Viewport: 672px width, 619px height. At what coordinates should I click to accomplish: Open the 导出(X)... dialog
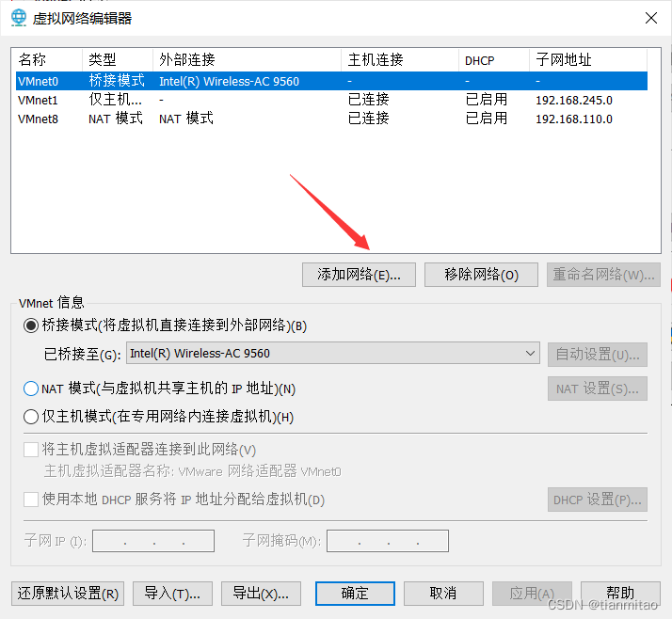click(261, 594)
